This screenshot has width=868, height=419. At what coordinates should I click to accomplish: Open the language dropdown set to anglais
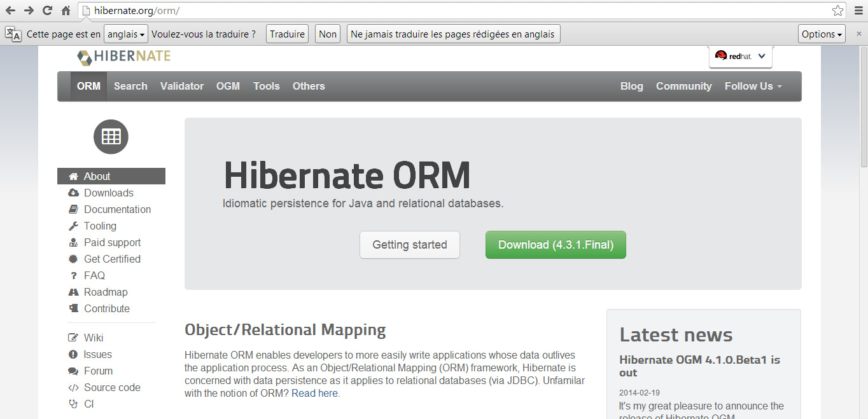pyautogui.click(x=125, y=34)
